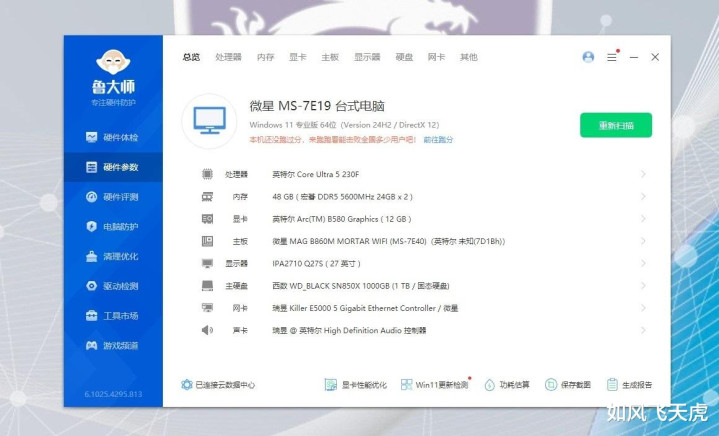
Task: Click the 网卡 network adapter icon
Action: (x=207, y=308)
